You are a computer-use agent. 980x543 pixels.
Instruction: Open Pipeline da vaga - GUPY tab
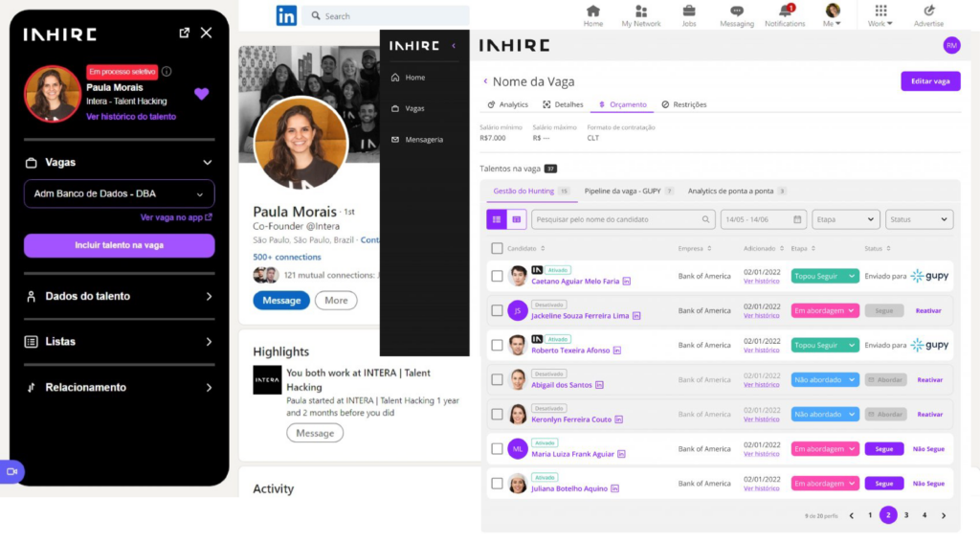pos(628,191)
